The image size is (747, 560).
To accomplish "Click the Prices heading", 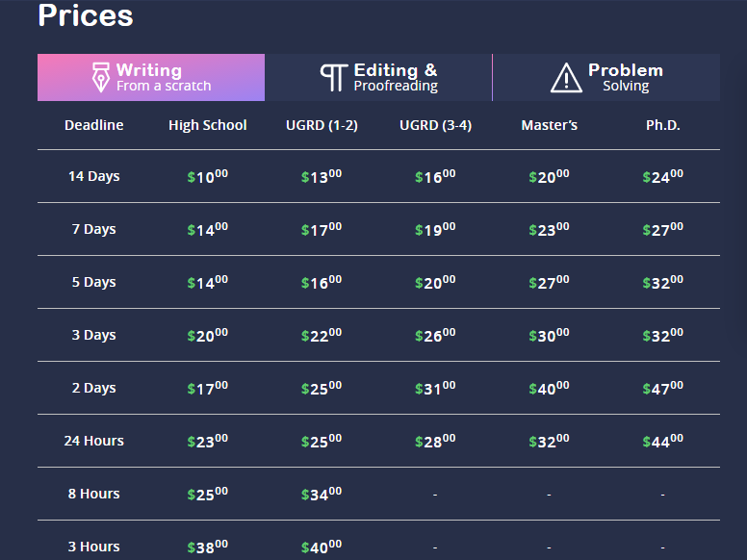I will [x=86, y=15].
